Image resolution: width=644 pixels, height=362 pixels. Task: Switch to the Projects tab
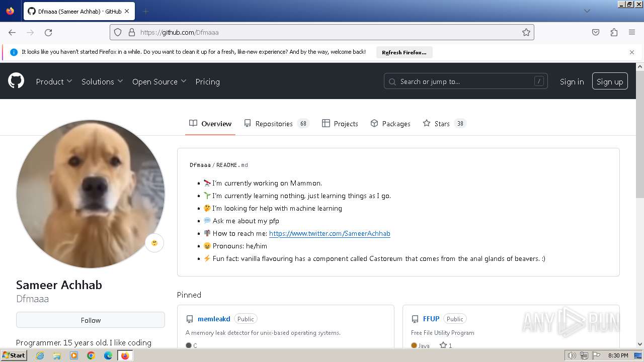pyautogui.click(x=340, y=124)
